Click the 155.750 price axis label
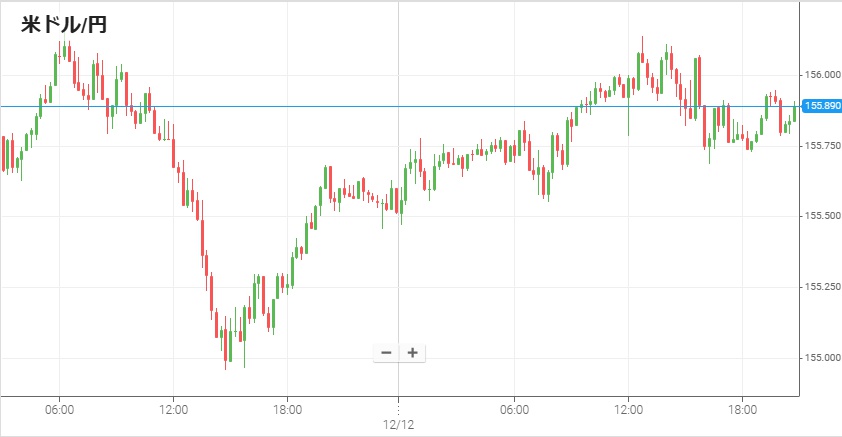The image size is (842, 437). [823, 146]
